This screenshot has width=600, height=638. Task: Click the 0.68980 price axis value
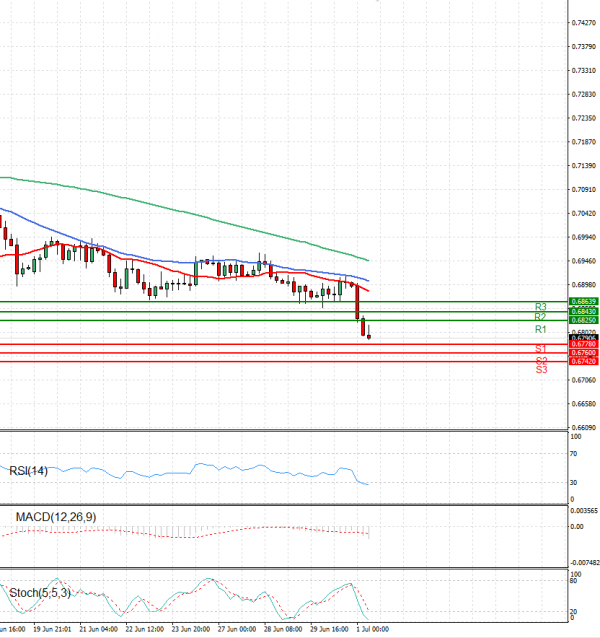click(584, 285)
